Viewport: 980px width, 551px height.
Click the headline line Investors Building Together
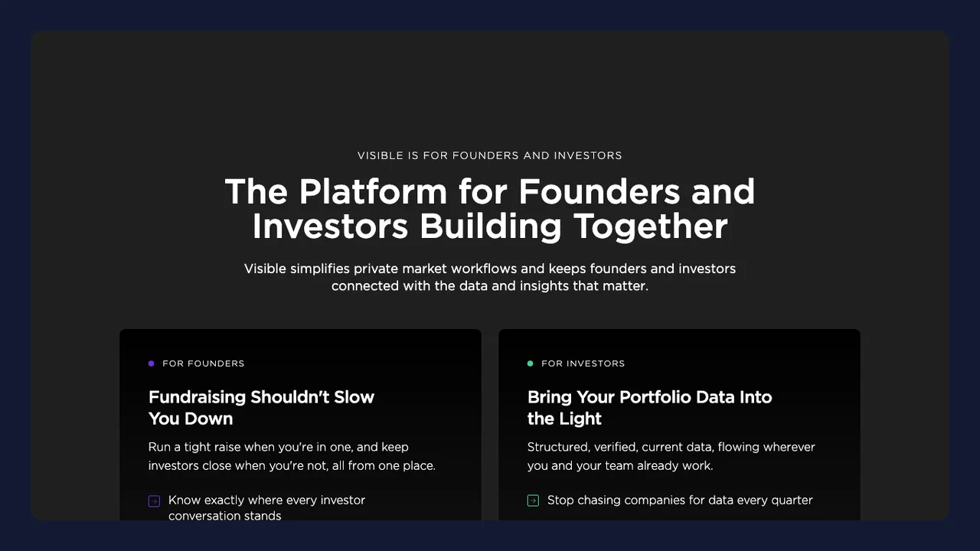pos(490,227)
